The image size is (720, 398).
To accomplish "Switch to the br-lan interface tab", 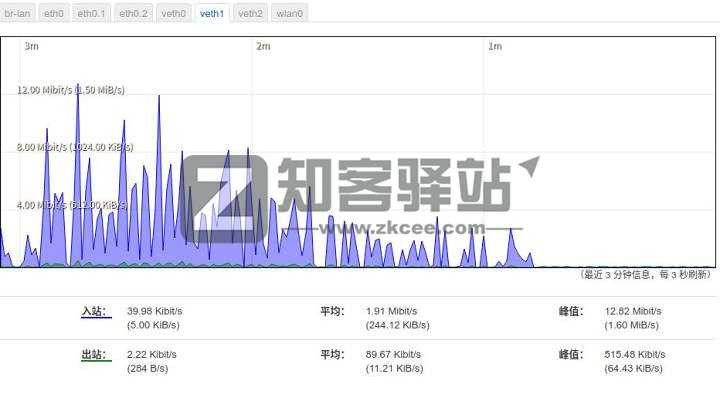I will [17, 13].
